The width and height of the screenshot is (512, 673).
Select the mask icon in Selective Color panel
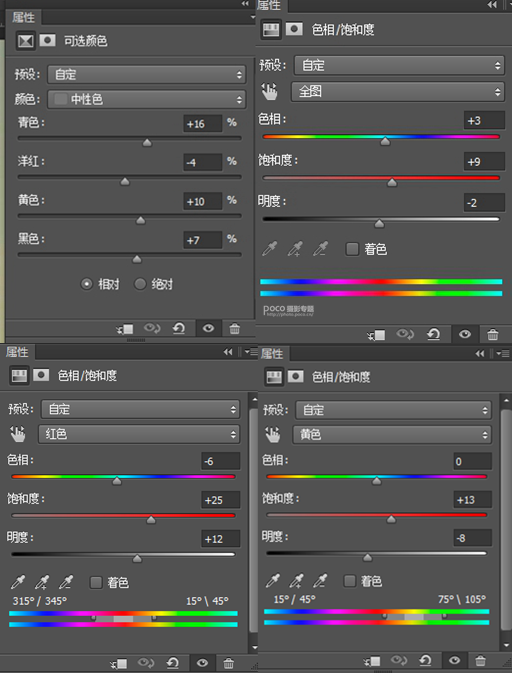(x=48, y=40)
